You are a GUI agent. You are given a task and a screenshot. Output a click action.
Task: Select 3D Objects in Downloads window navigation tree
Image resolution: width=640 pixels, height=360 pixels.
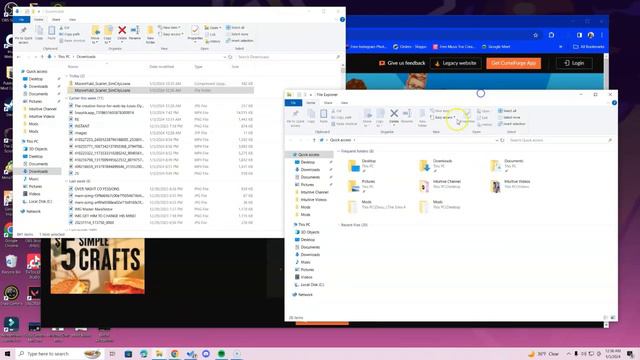(38, 149)
